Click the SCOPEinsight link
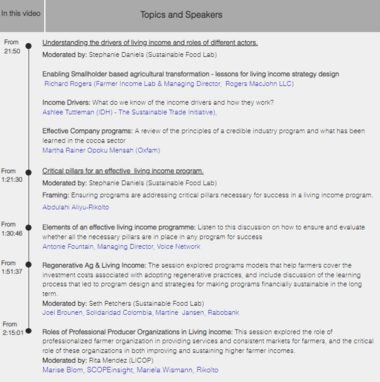380x382 pixels. tap(110, 370)
